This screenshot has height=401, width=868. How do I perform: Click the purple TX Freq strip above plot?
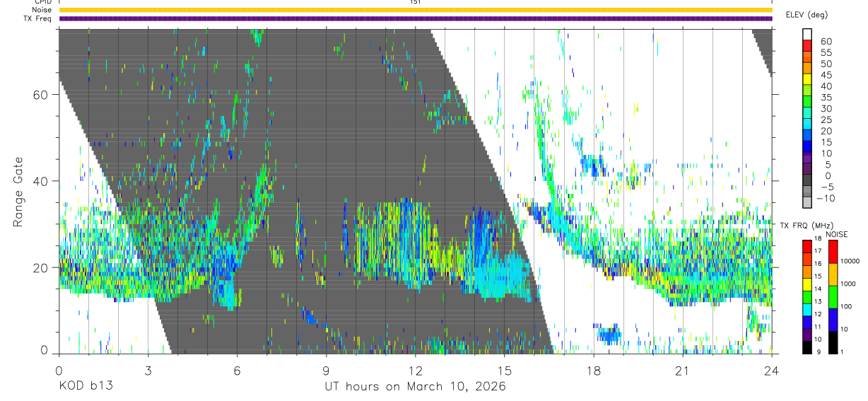(x=415, y=18)
